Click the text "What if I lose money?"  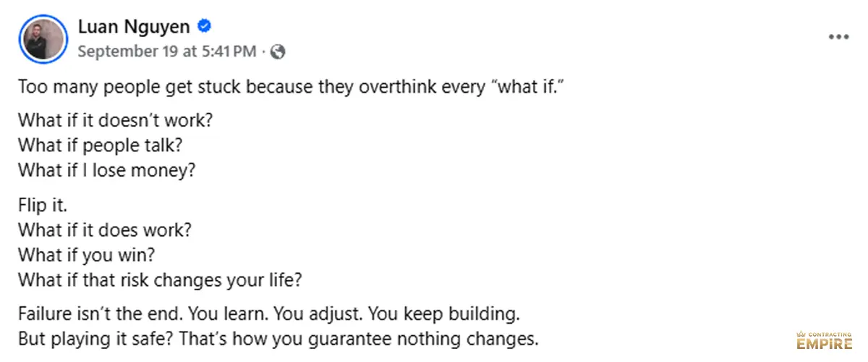pos(107,170)
